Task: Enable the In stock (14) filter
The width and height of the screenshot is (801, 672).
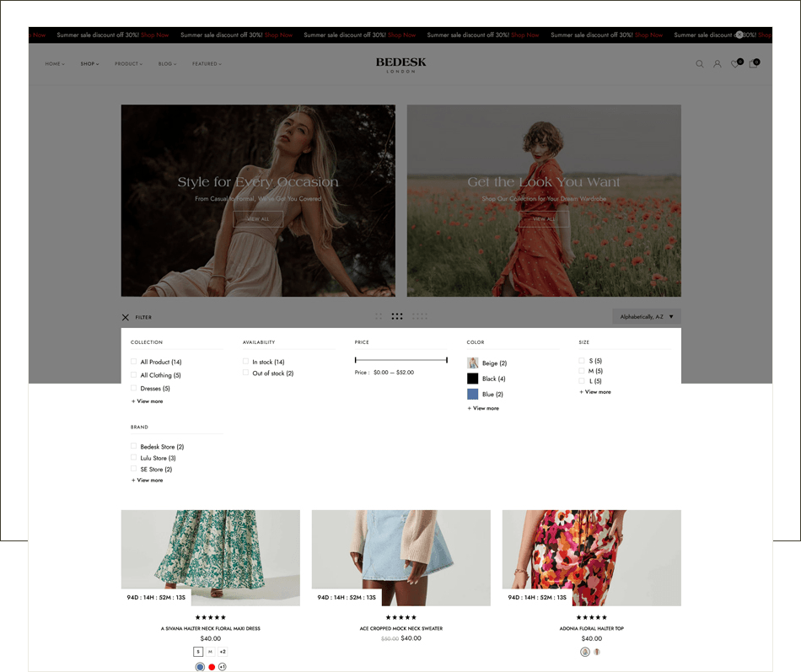Action: pyautogui.click(x=245, y=362)
